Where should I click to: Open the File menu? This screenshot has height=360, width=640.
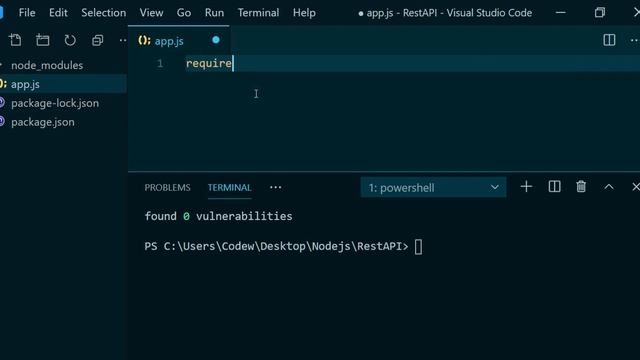[27, 13]
